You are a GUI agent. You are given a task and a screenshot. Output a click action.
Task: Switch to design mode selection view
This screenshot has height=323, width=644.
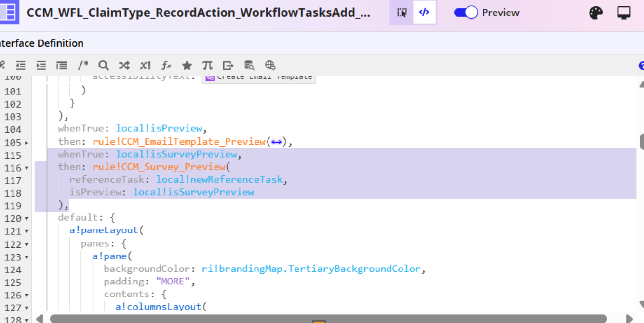[402, 13]
